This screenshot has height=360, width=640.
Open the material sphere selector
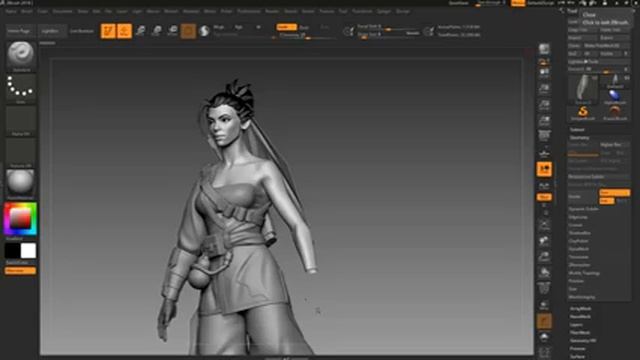pyautogui.click(x=20, y=184)
